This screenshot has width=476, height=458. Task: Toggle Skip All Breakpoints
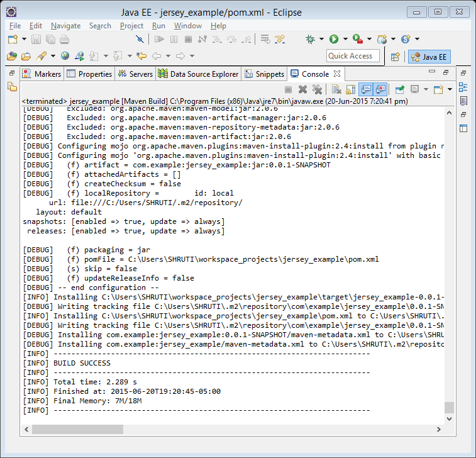click(140, 39)
